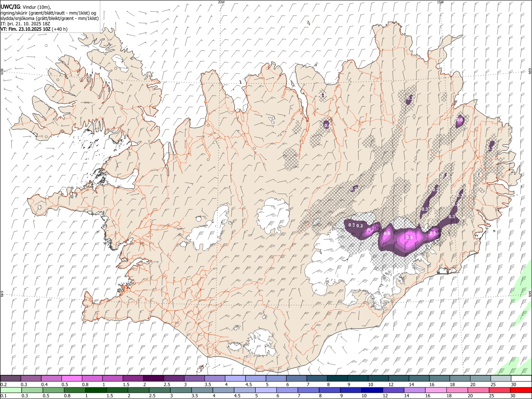Viewport: 532px width, 399px height.
Task: Select the upper-row bright pink swatch between 0.5 and 0.8
Action: click(x=71, y=379)
